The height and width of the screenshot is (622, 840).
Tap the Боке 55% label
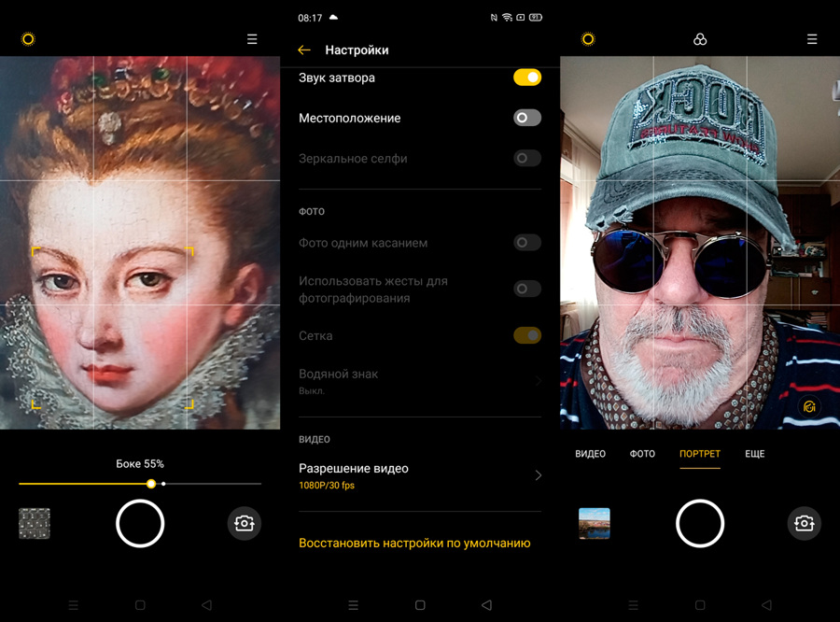tap(140, 464)
